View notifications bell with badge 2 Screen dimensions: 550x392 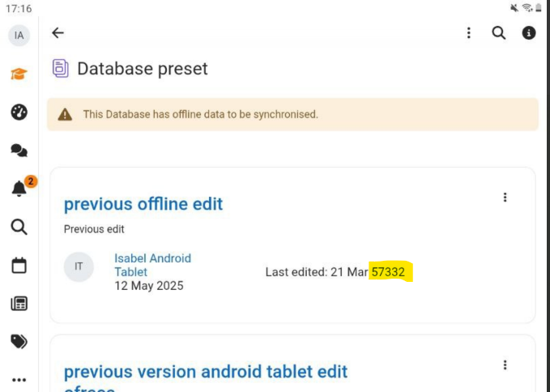click(19, 189)
